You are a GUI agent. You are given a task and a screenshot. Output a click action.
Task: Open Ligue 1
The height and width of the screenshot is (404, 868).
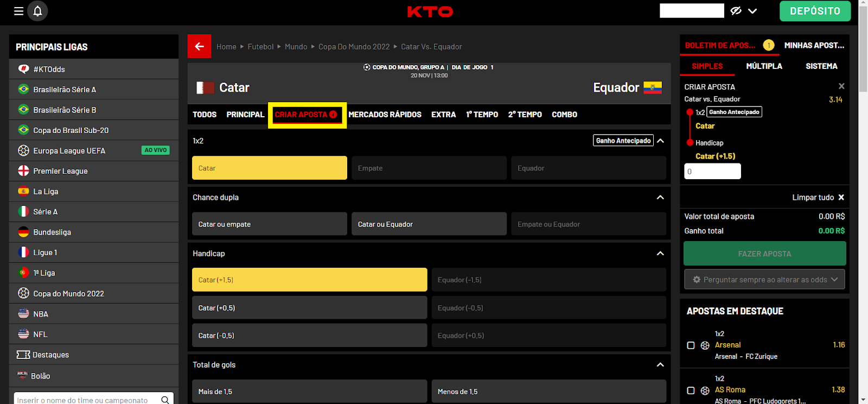point(94,252)
